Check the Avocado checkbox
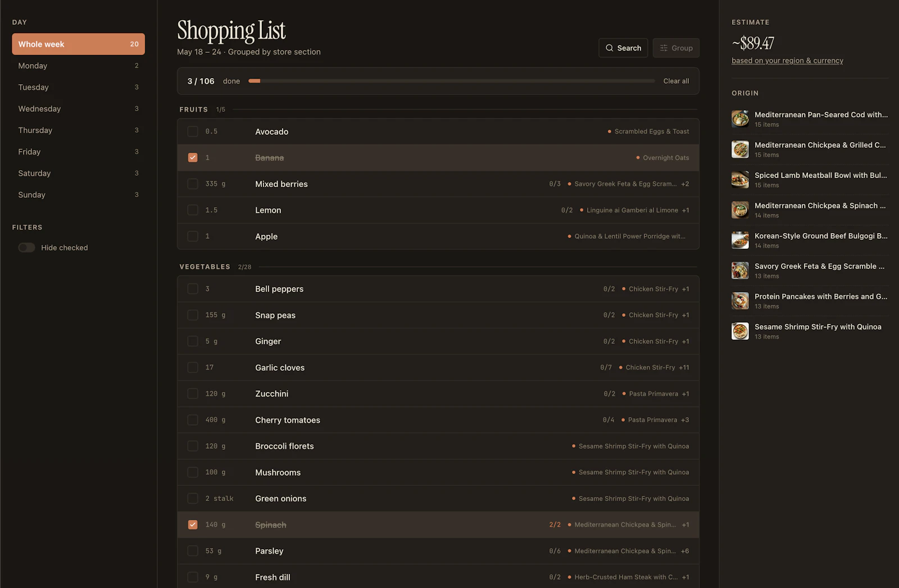 [x=193, y=131]
